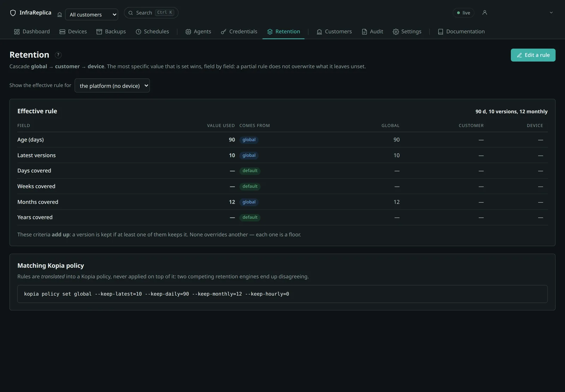Click the default badge in Years covered row
565x392 pixels.
[250, 217]
